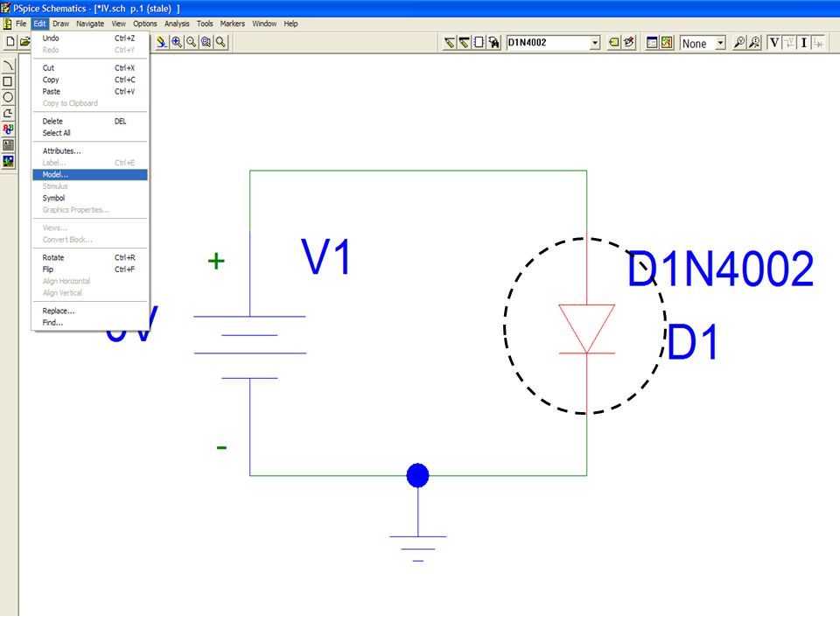Toggle Enable Bias Current Display I button
The height and width of the screenshot is (630, 840).
(803, 43)
